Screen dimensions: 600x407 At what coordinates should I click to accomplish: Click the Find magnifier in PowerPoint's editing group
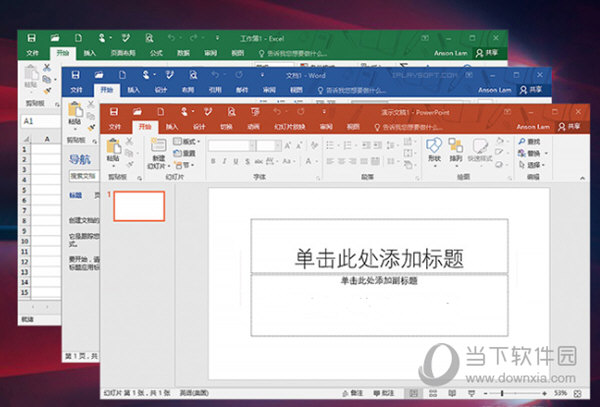[x=522, y=142]
